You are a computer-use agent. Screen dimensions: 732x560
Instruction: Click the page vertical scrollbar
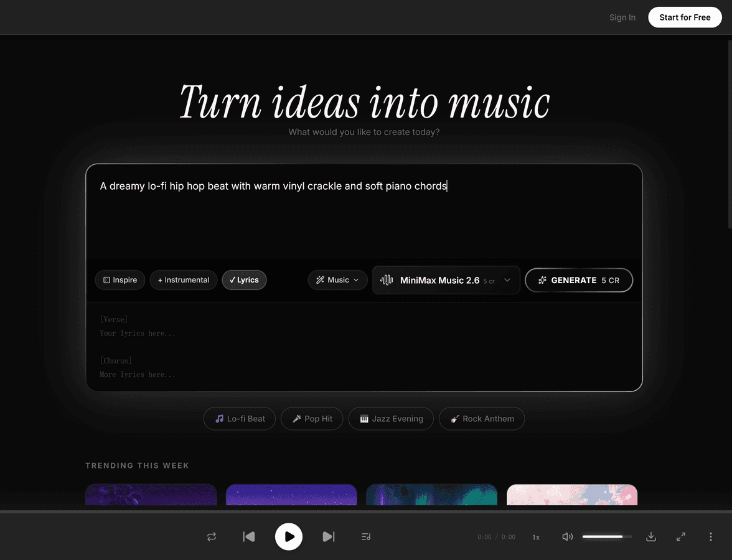[x=730, y=134]
